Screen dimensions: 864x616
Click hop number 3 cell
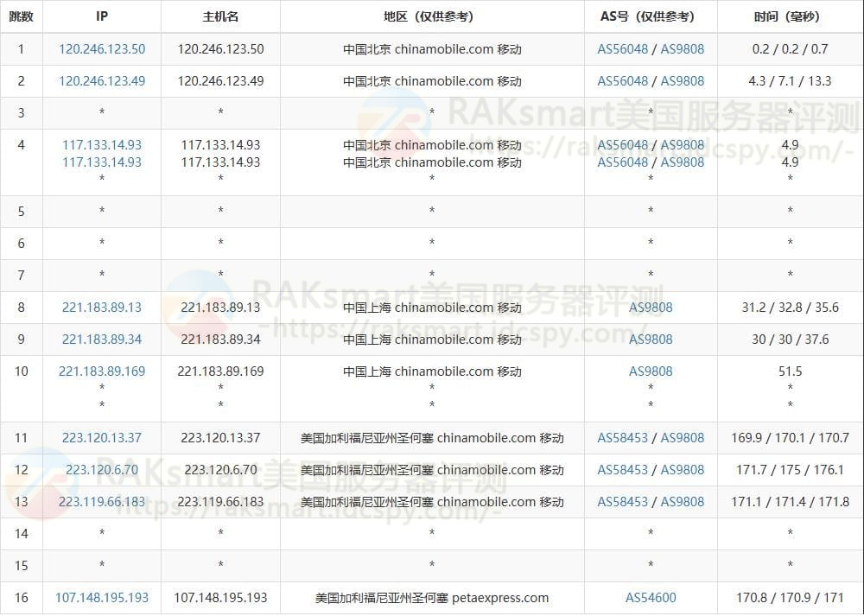tap(21, 113)
